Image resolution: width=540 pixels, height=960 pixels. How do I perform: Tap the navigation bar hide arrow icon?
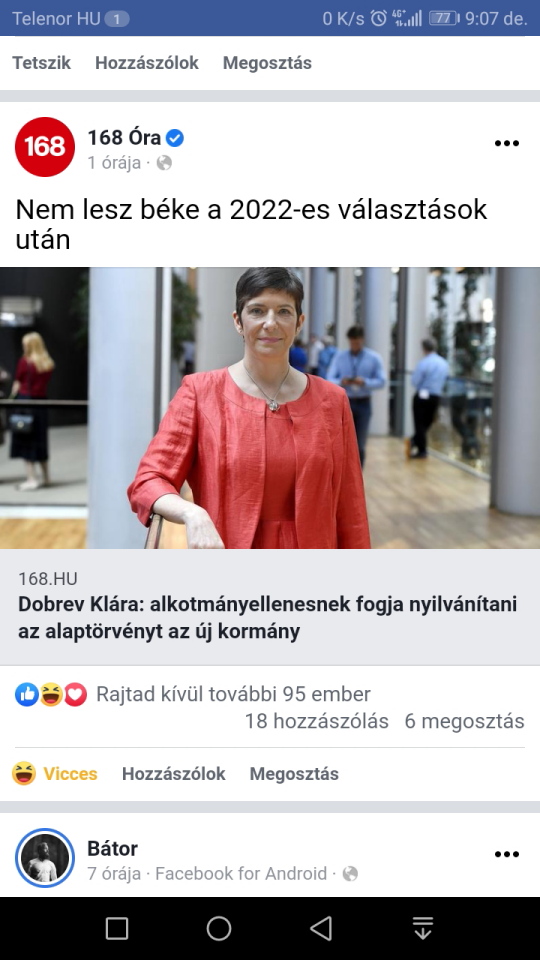(x=423, y=928)
